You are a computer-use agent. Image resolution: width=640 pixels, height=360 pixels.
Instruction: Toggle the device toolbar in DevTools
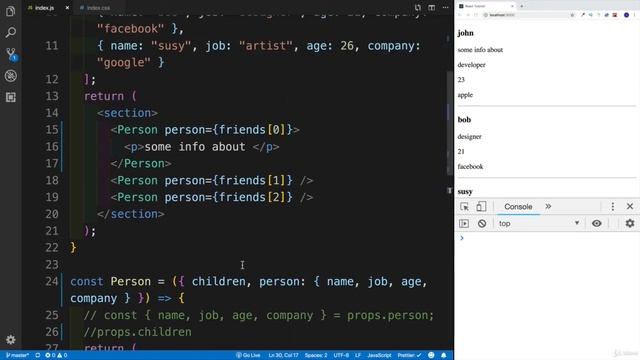(481, 207)
